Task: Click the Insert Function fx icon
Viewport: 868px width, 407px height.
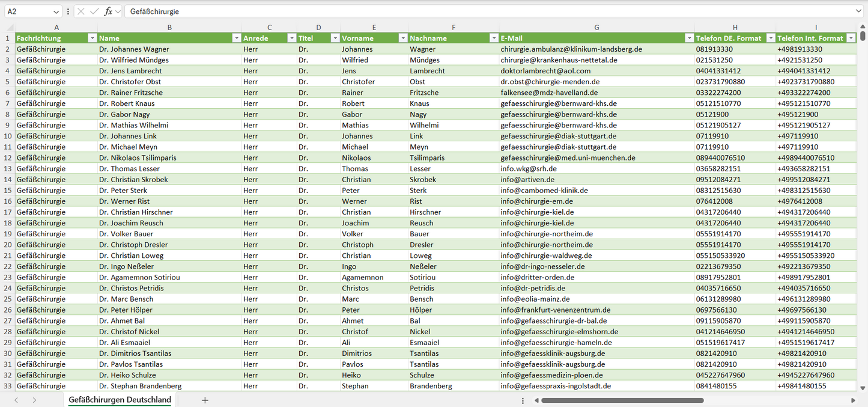Action: [108, 11]
